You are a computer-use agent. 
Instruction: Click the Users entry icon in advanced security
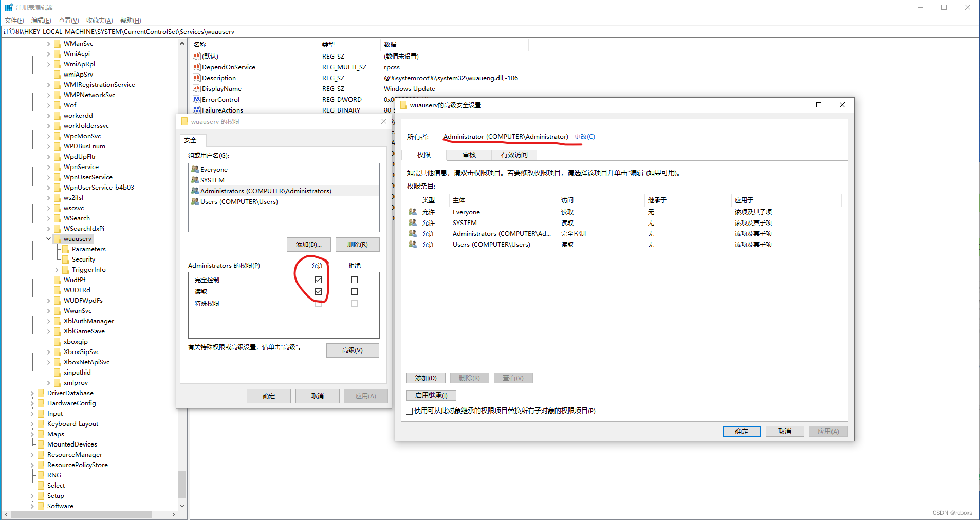(413, 244)
